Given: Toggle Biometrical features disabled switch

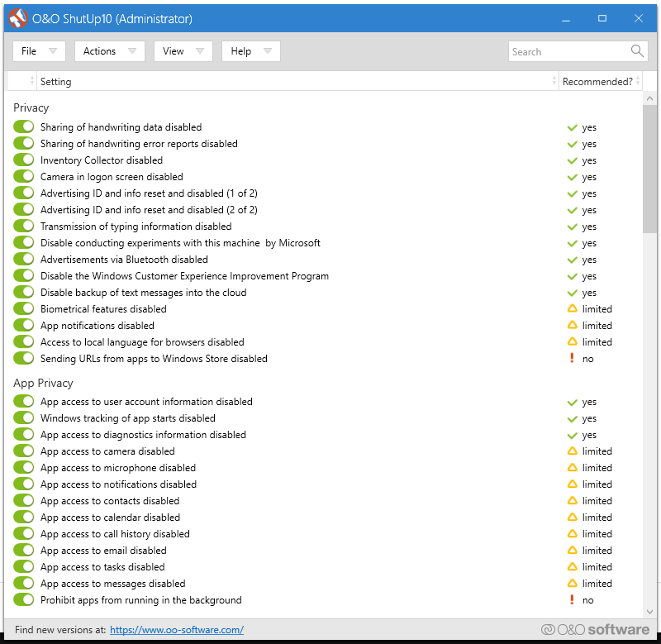Looking at the screenshot, I should (24, 308).
